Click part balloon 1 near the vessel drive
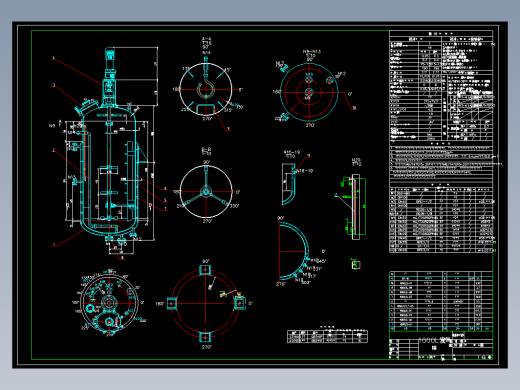The image size is (520, 390). (53, 58)
